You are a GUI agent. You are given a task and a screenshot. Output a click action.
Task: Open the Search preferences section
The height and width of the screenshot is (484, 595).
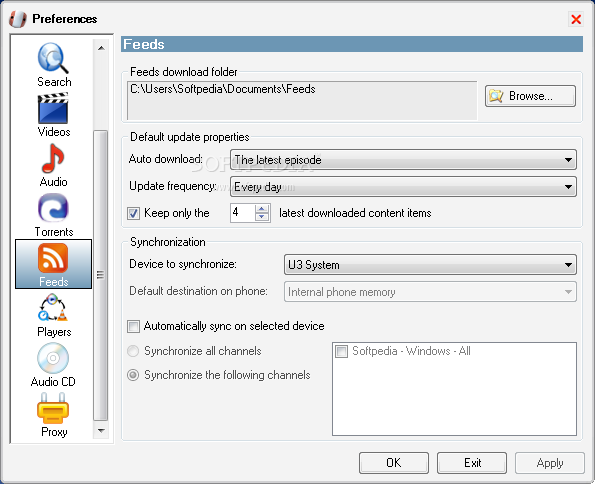point(54,65)
